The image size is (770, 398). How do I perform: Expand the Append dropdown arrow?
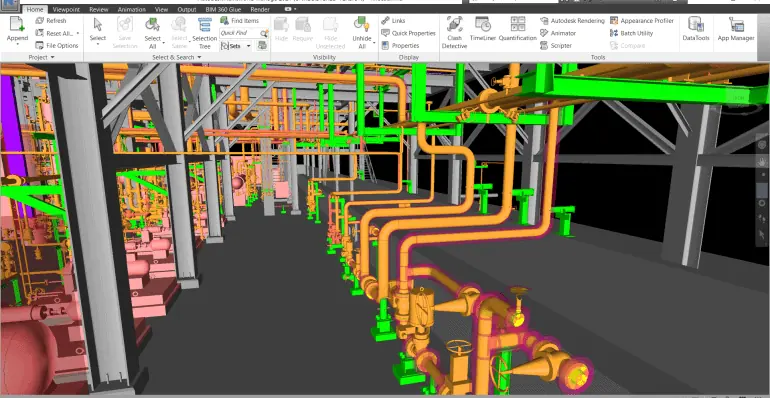coord(17,45)
